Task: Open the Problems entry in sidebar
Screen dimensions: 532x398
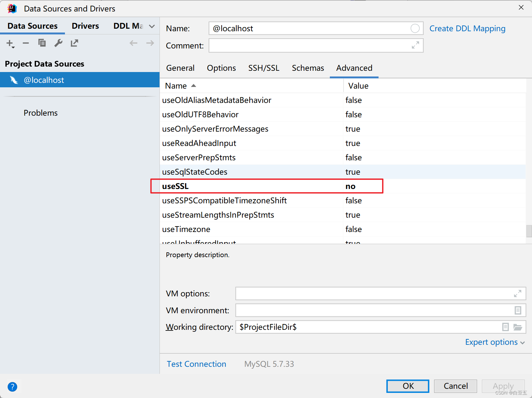Action: [40, 113]
